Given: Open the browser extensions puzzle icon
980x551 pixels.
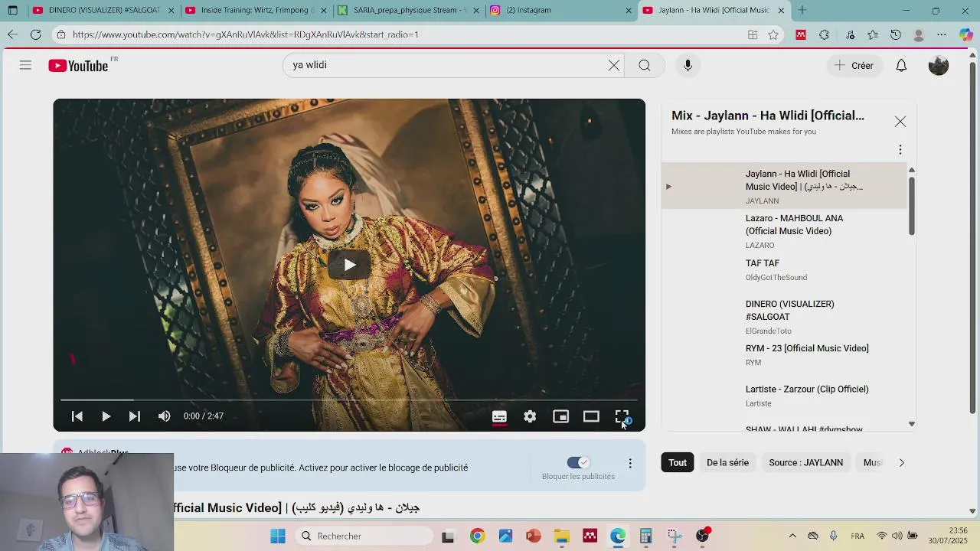Looking at the screenshot, I should (824, 34).
